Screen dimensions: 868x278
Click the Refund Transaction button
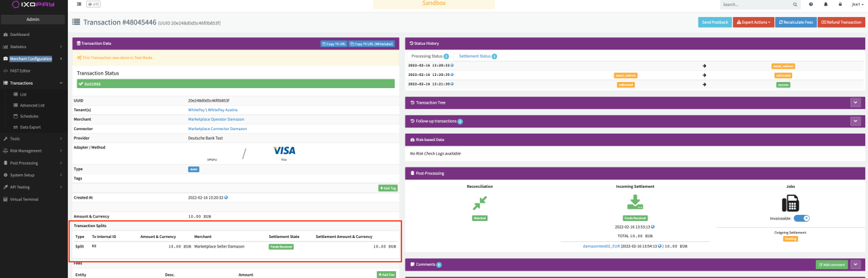[x=841, y=22]
